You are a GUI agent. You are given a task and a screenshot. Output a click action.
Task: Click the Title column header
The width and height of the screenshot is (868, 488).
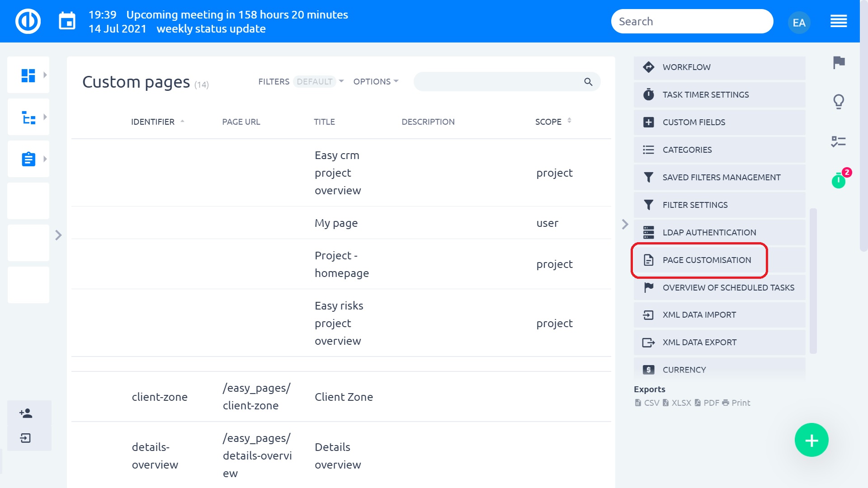324,122
